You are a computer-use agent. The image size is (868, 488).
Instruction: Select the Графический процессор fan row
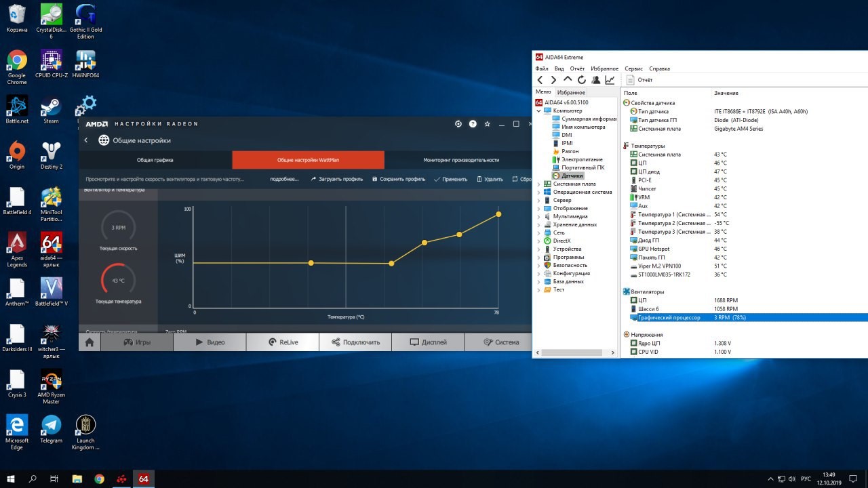(745, 317)
